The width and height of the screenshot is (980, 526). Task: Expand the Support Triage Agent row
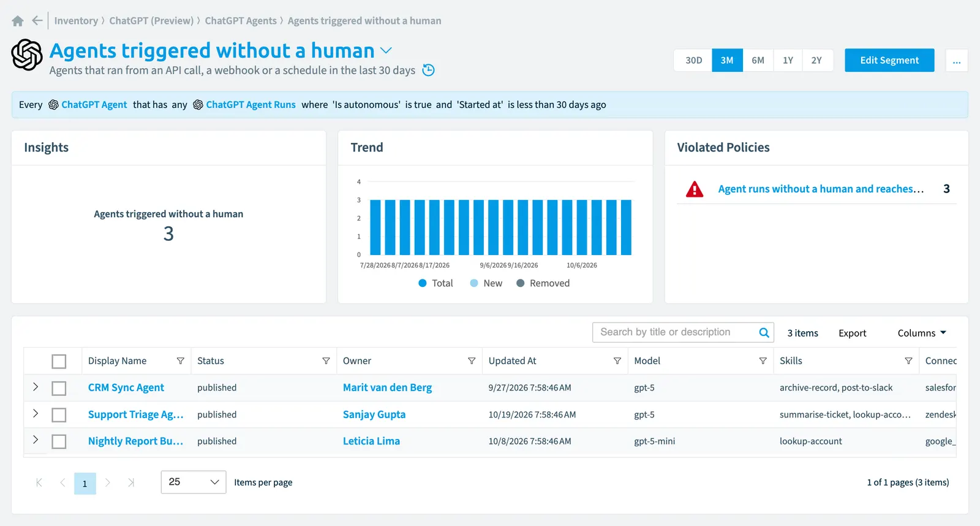tap(36, 413)
